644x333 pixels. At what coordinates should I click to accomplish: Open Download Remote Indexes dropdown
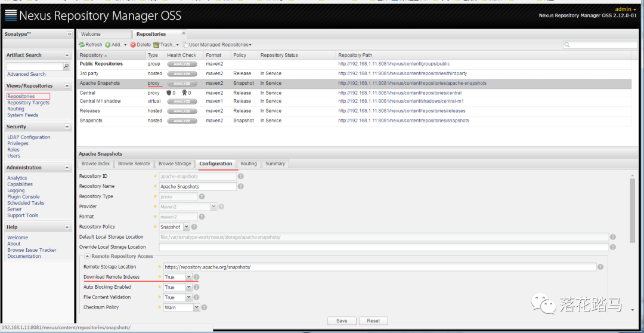coord(188,277)
